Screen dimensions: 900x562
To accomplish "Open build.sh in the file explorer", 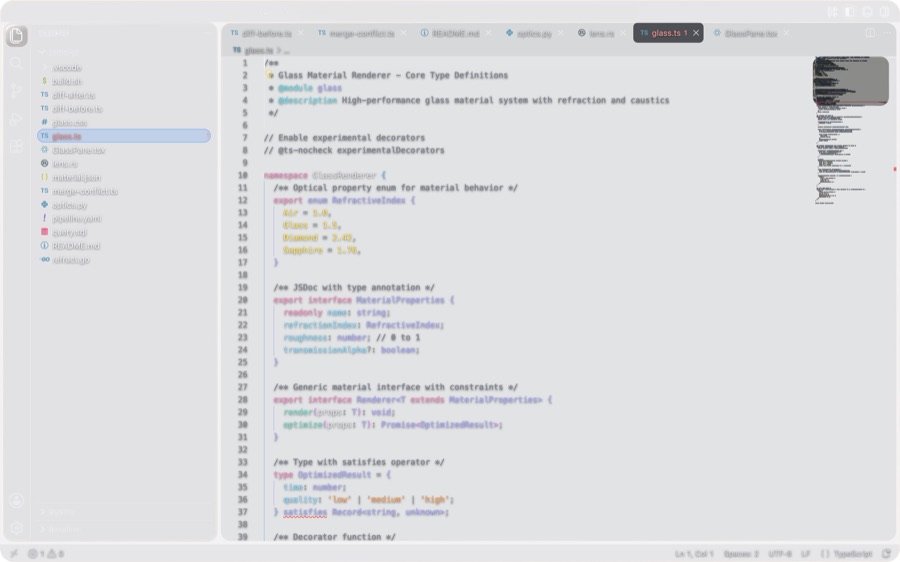I will [123, 82].
